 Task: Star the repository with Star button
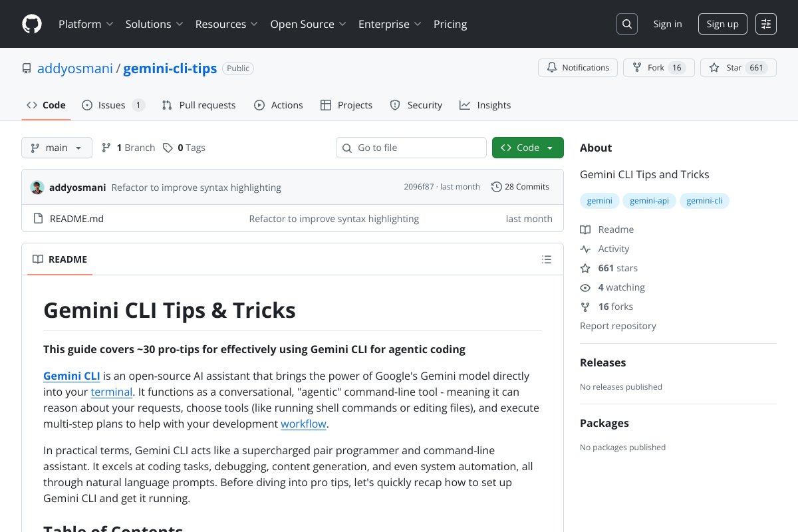(738, 68)
